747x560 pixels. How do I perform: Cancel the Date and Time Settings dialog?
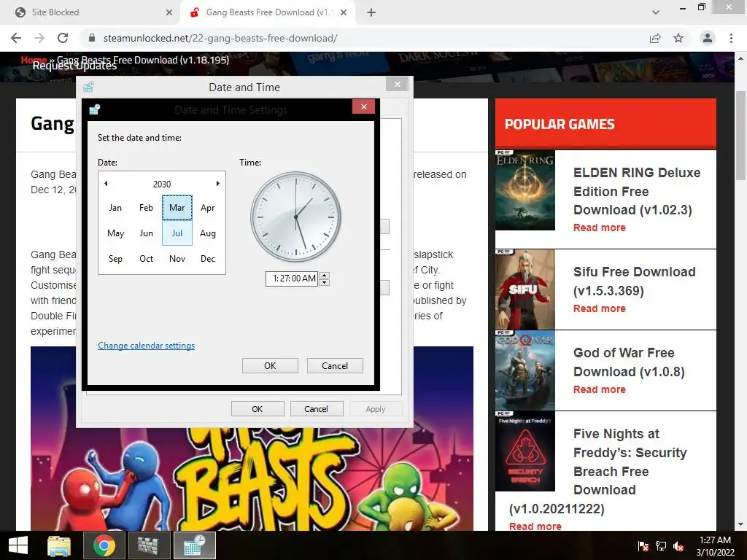click(335, 366)
